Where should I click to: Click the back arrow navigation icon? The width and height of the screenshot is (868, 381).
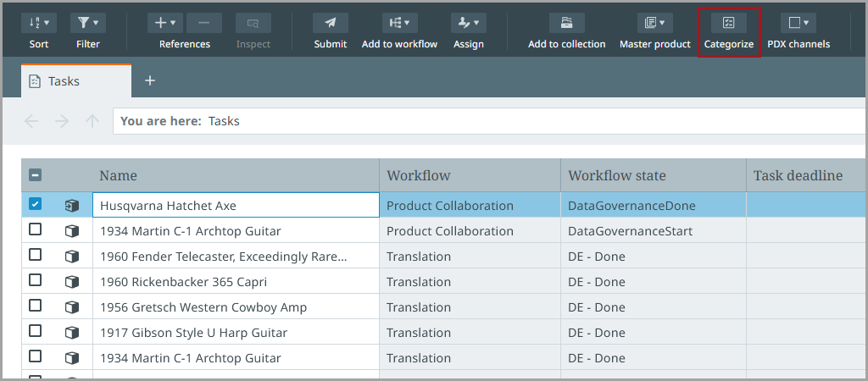[31, 121]
